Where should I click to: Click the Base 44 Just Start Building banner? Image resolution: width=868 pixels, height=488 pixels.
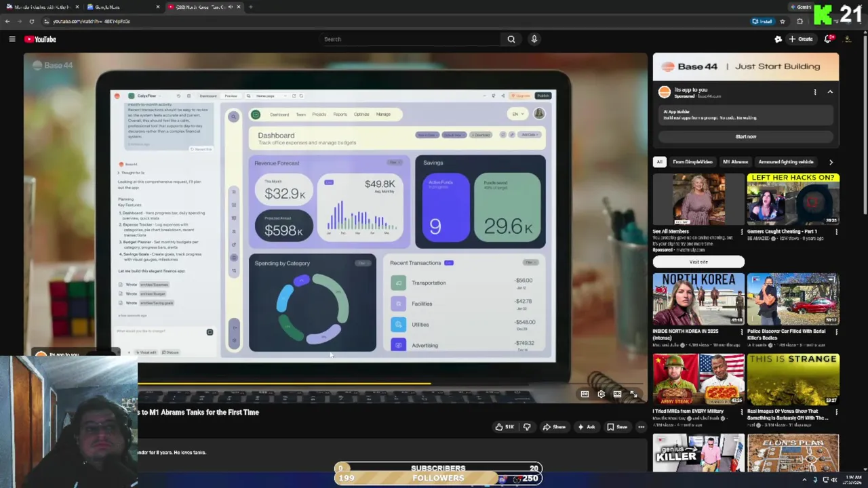pos(746,66)
